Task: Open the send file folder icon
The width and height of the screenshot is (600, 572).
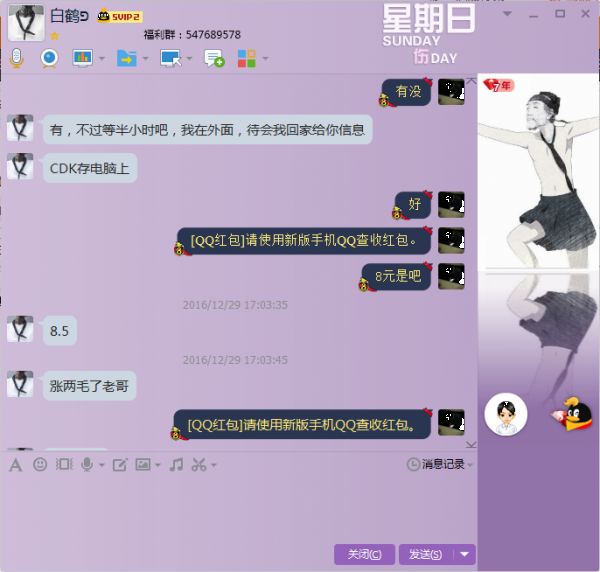Action: 127,58
